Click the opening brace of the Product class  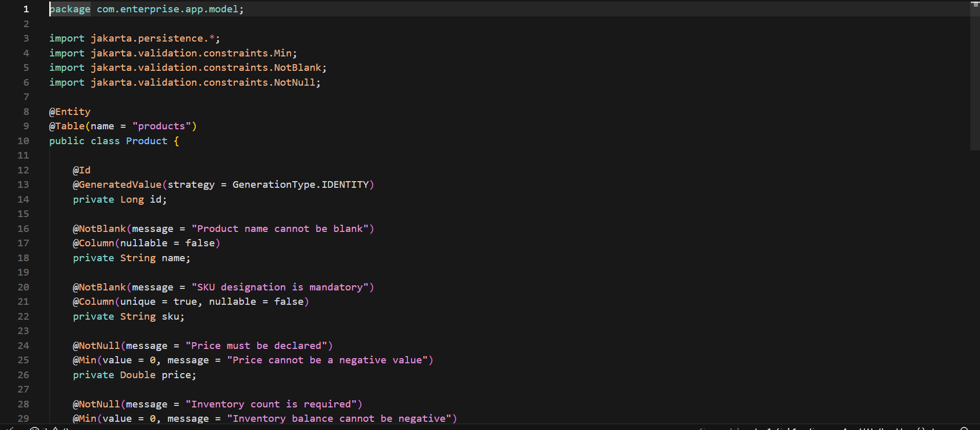pyautogui.click(x=176, y=141)
